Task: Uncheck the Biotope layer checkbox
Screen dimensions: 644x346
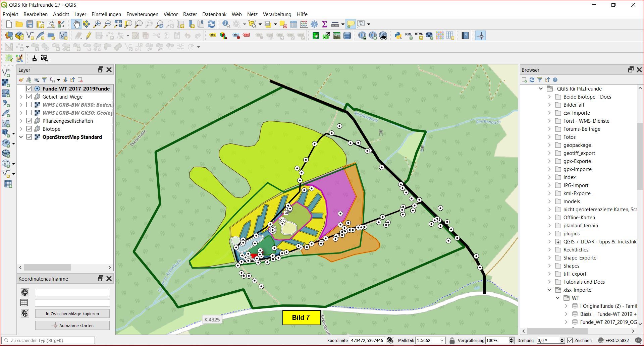Action: (29, 129)
